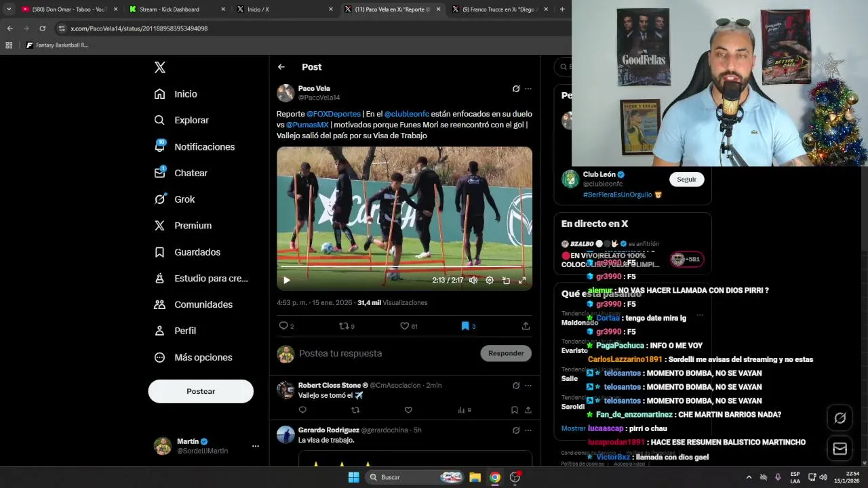Open account menu dots beside Martín
Screen dimensions: 868x488
click(x=256, y=446)
